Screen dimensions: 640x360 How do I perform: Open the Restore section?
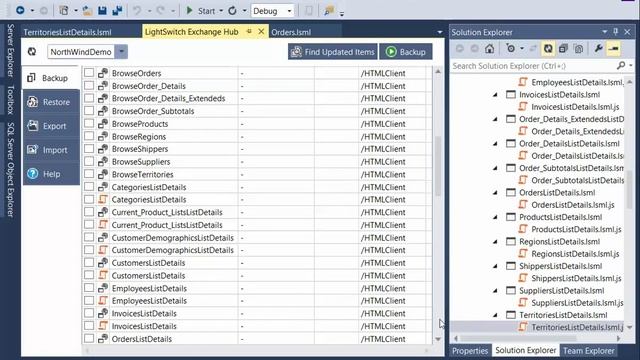(x=51, y=102)
